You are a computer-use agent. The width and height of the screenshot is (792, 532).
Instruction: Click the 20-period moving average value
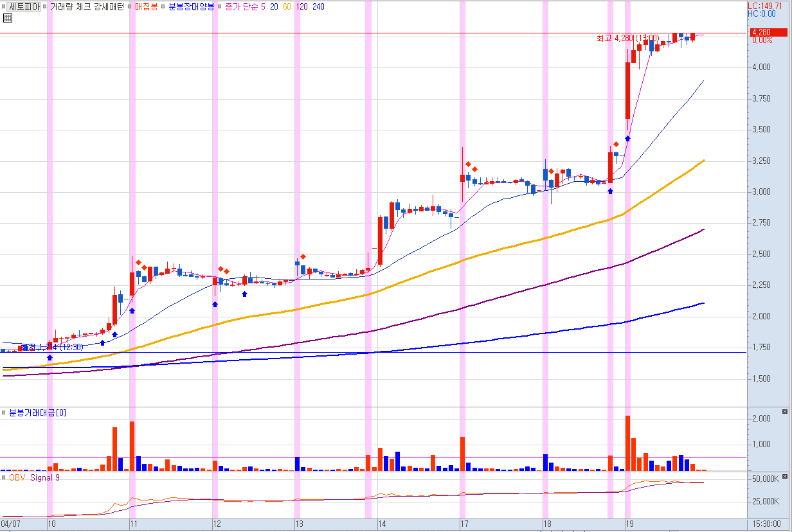pos(274,7)
